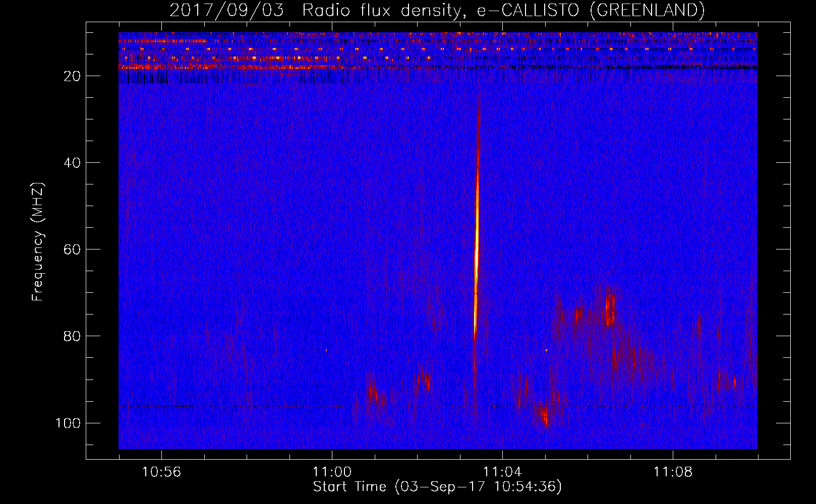Click the '20' frequency tick label

point(72,76)
